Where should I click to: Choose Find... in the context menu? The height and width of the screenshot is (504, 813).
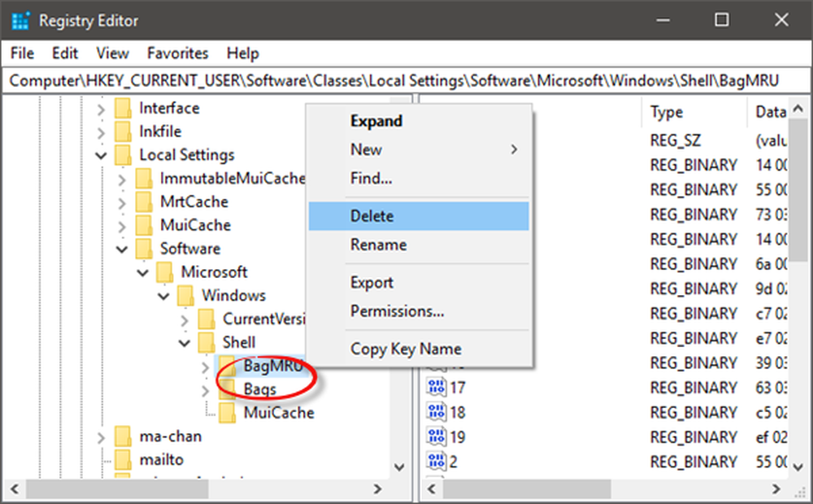click(419, 178)
